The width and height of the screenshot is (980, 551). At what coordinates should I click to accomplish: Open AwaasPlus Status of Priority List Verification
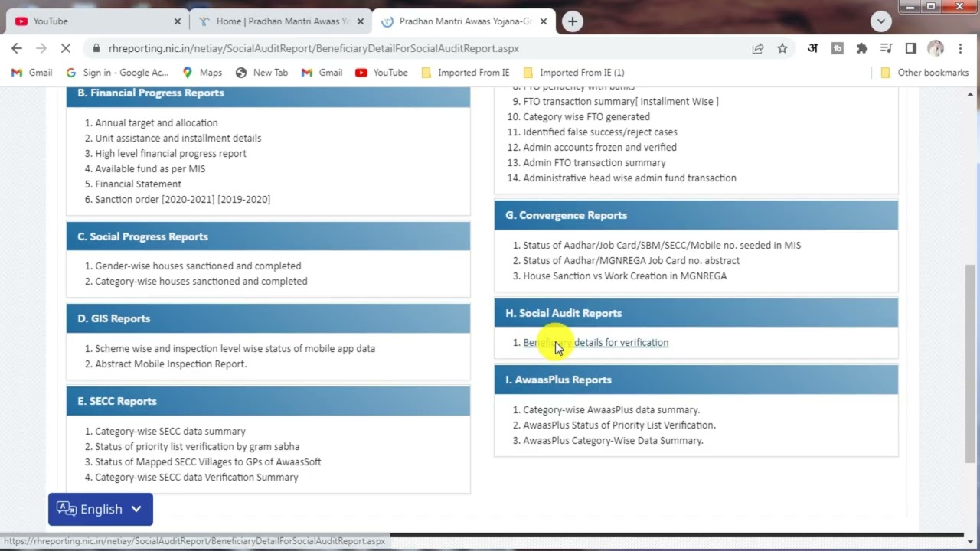tap(619, 425)
